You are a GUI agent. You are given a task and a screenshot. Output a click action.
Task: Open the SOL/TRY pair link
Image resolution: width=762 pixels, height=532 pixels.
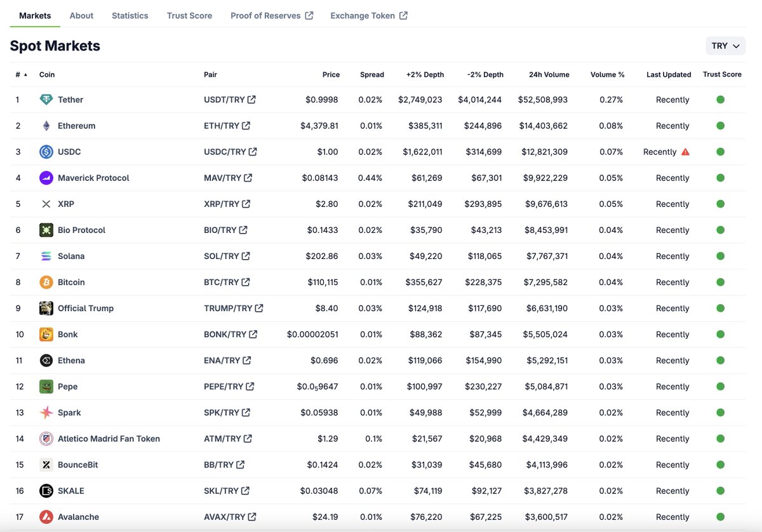227,256
